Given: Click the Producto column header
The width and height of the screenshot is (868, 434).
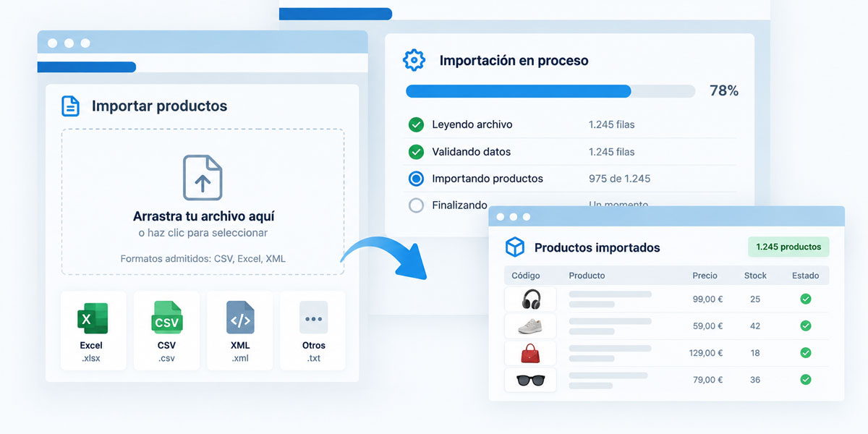Looking at the screenshot, I should pyautogui.click(x=587, y=276).
